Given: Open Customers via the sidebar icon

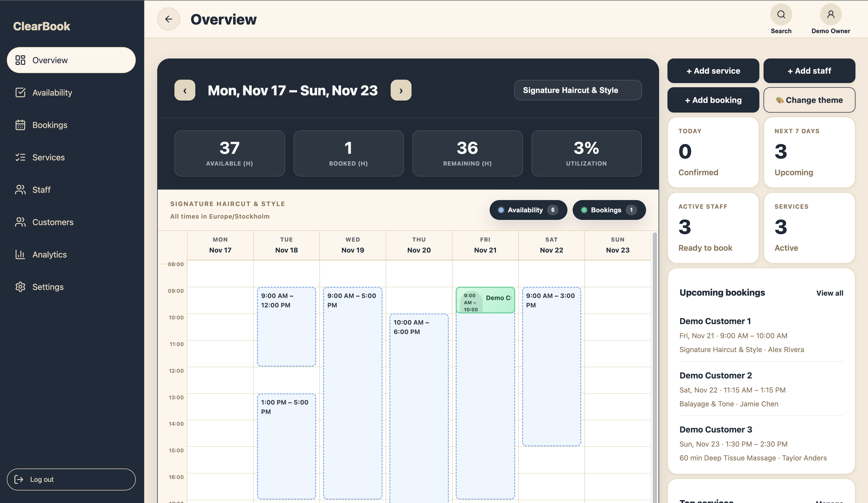Looking at the screenshot, I should click(21, 222).
